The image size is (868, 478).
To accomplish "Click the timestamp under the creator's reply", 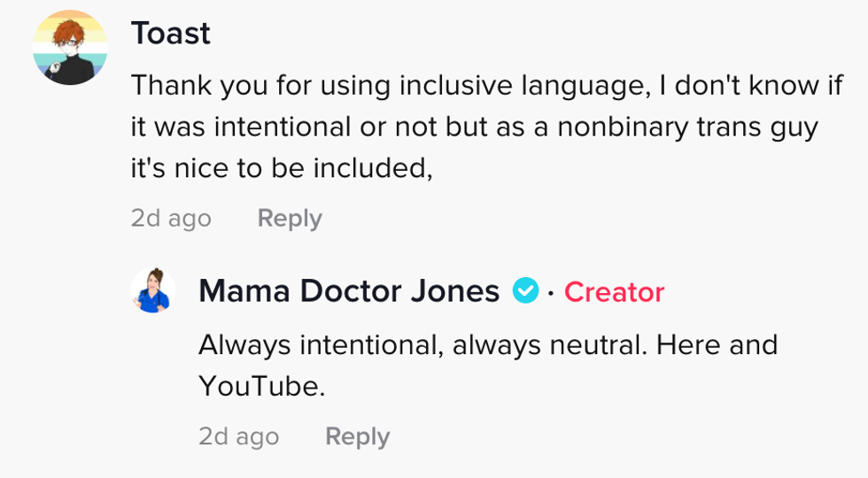I will 238,436.
